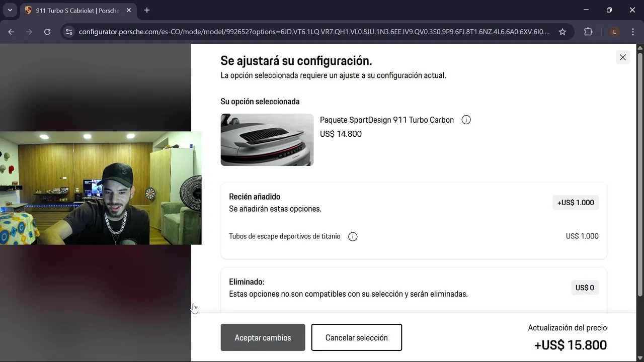Open a new browser tab
644x362 pixels.
pos(147,10)
